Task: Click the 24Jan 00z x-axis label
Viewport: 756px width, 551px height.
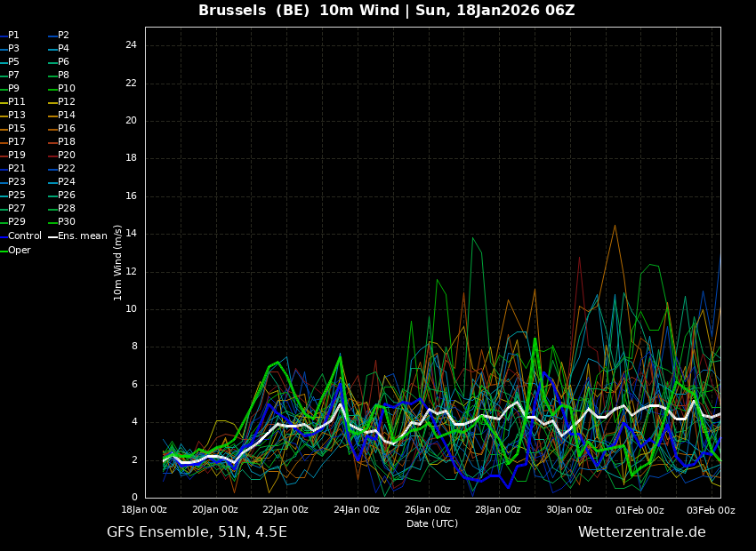Action: [357, 510]
